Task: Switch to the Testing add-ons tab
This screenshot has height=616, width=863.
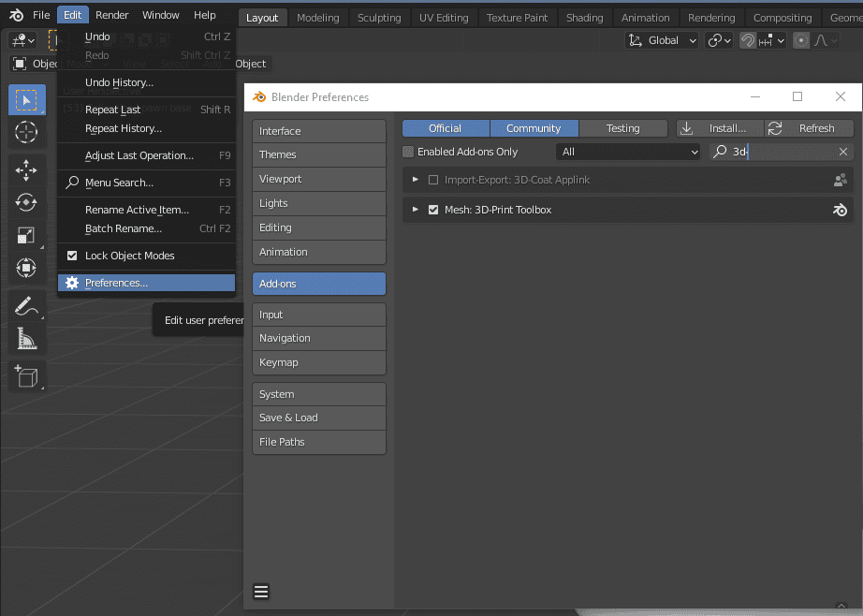Action: [622, 127]
